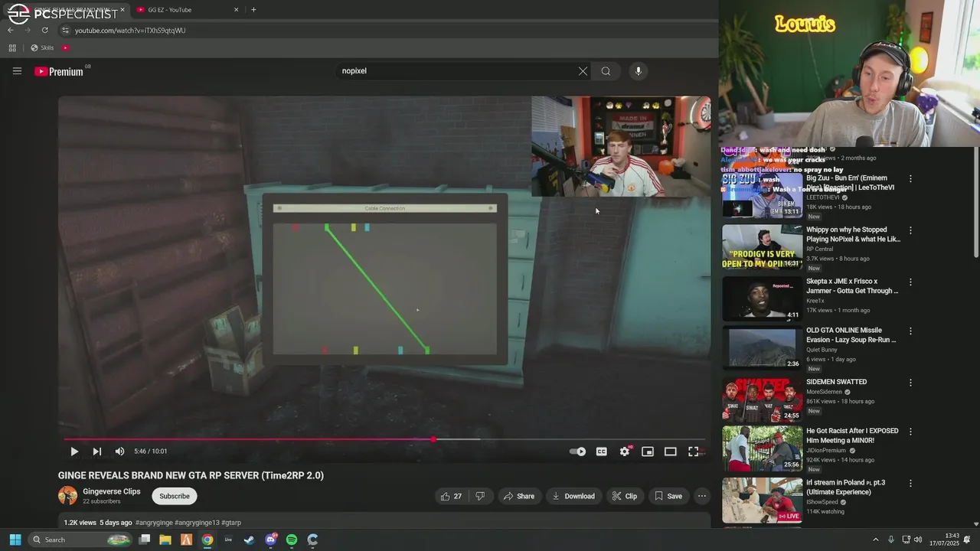The image size is (980, 551).
Task: Show hidden system tray icons
Action: click(876, 540)
